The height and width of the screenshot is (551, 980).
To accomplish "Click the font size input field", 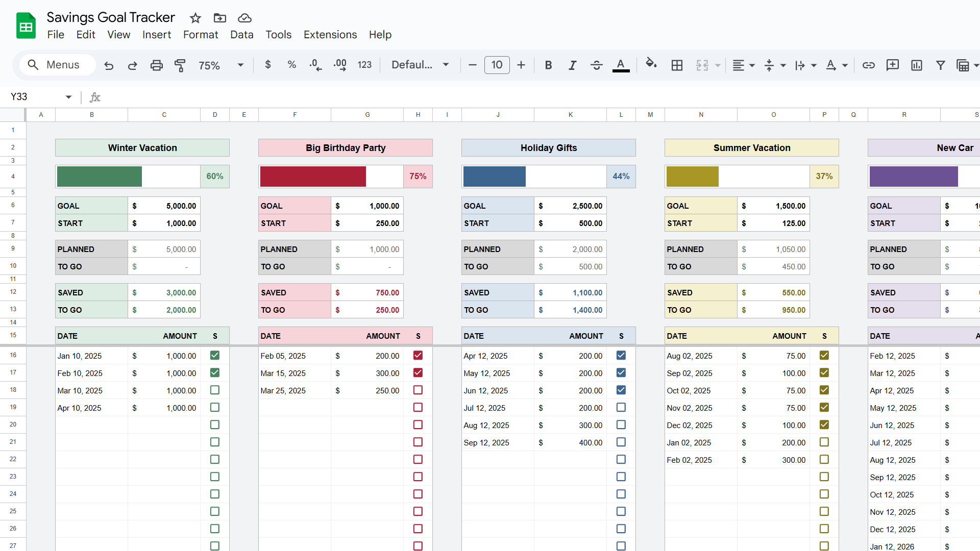I will (x=497, y=65).
